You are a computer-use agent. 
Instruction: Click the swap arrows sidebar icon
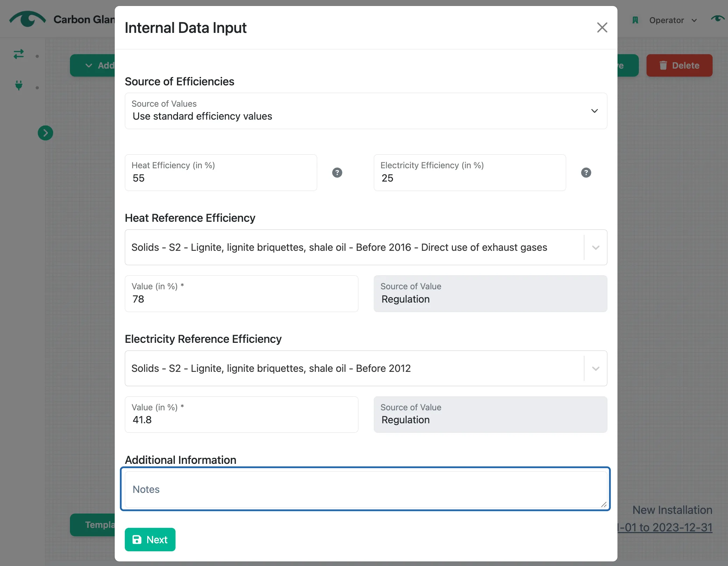[19, 54]
